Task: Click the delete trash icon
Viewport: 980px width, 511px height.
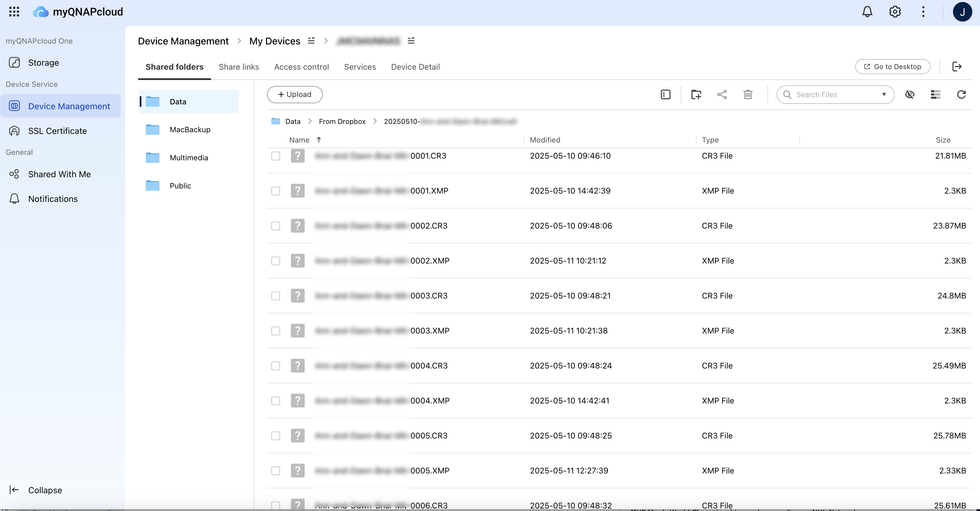Action: pos(748,94)
